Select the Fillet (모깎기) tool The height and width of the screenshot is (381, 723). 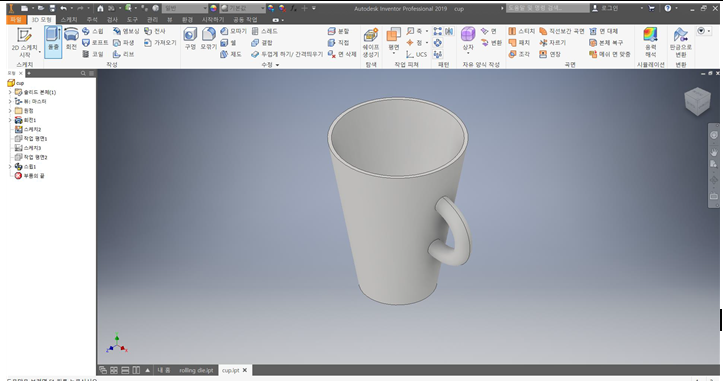(208, 39)
